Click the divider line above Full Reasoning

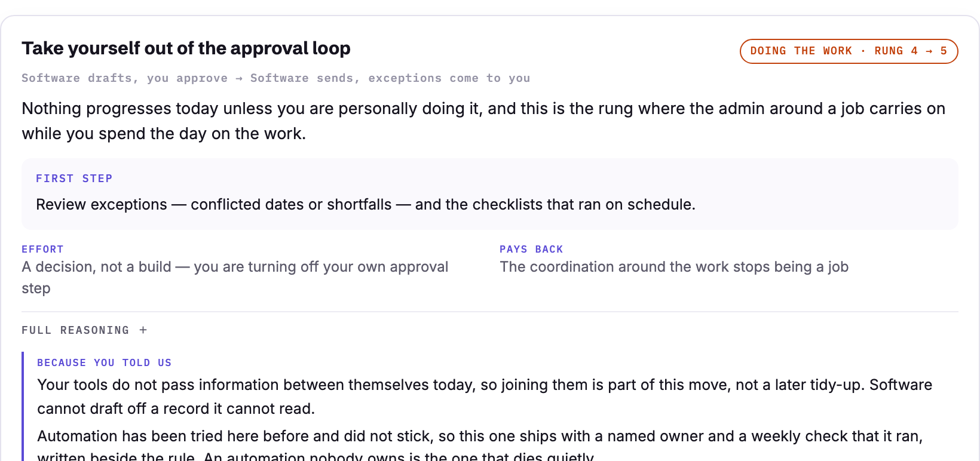pos(490,312)
